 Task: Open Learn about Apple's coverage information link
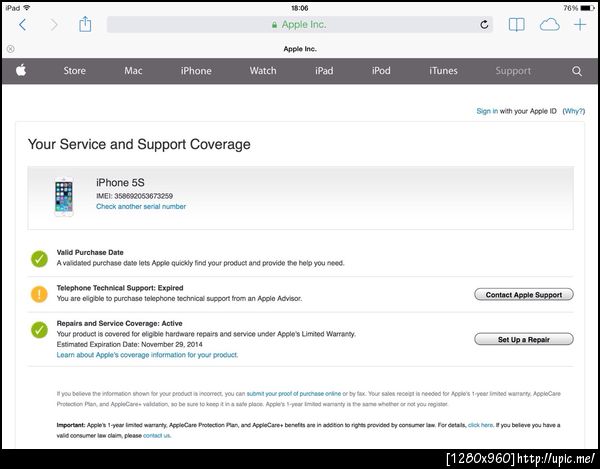pyautogui.click(x=147, y=355)
